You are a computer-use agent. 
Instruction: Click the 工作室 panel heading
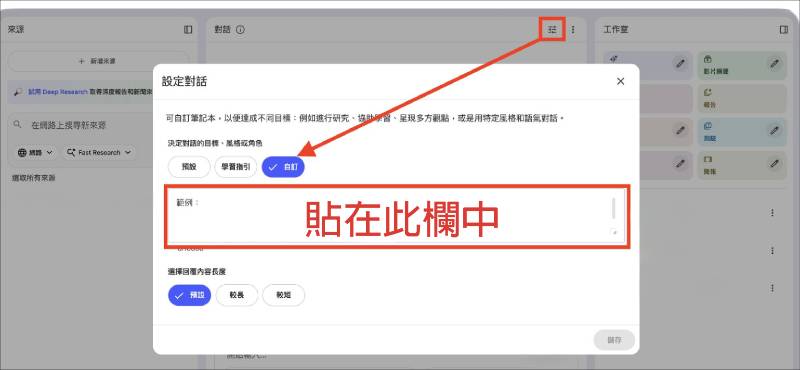click(x=615, y=30)
